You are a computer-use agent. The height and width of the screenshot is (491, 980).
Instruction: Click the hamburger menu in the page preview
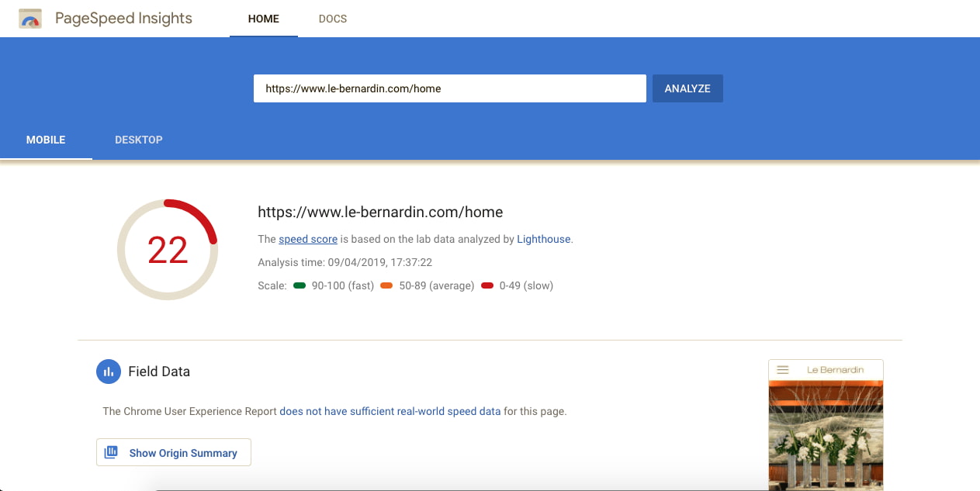point(782,370)
